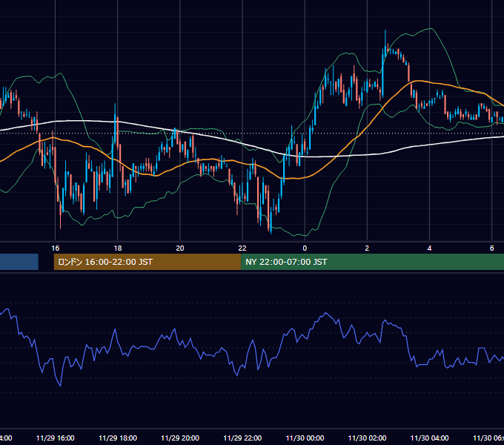Click the hour label 18 on the time axis

118,248
